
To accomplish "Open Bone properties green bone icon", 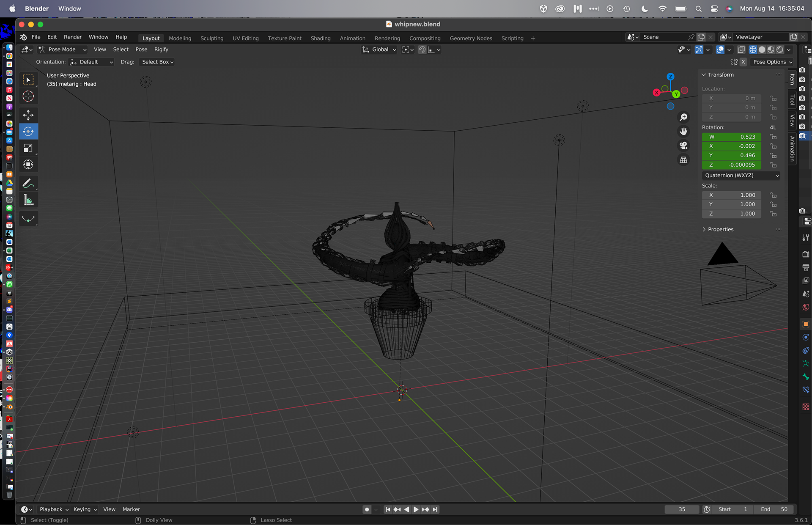I will [806, 377].
